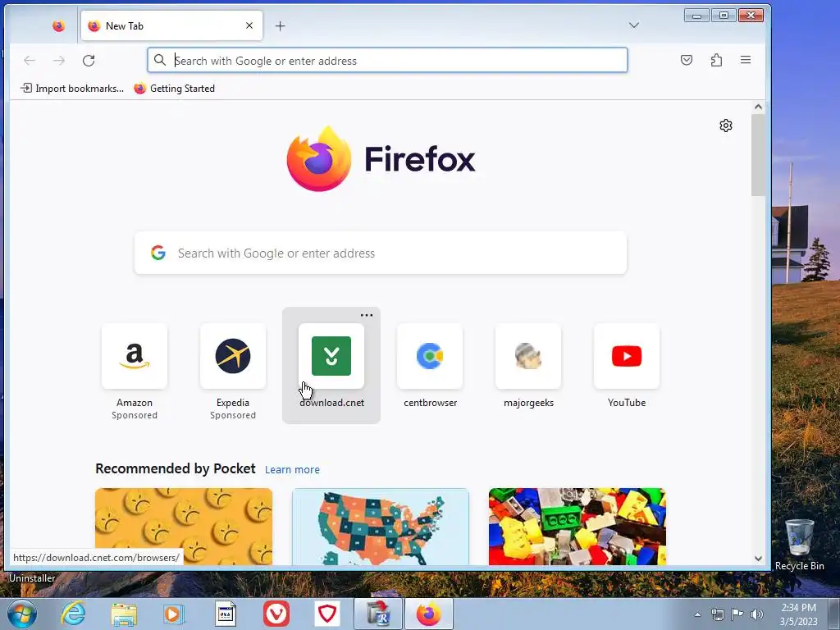840x630 pixels.
Task: Close the New Tab tab
Action: pyautogui.click(x=249, y=25)
